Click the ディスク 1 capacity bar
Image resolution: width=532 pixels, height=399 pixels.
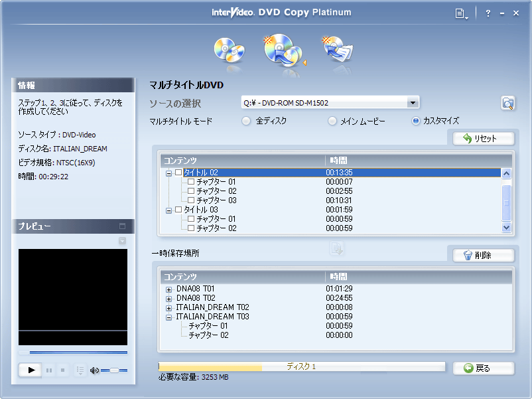click(x=302, y=366)
